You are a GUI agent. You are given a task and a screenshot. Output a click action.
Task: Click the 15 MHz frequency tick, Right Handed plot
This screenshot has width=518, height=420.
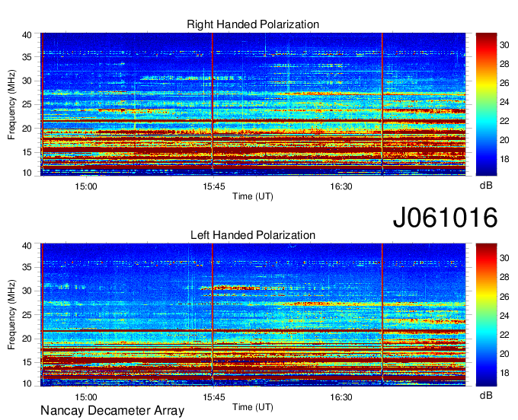(x=27, y=152)
